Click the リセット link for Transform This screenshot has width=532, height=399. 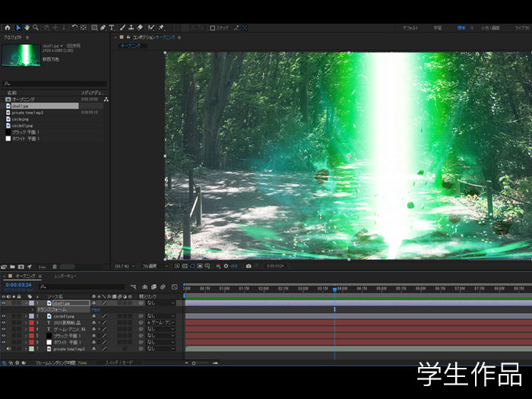coord(96,309)
